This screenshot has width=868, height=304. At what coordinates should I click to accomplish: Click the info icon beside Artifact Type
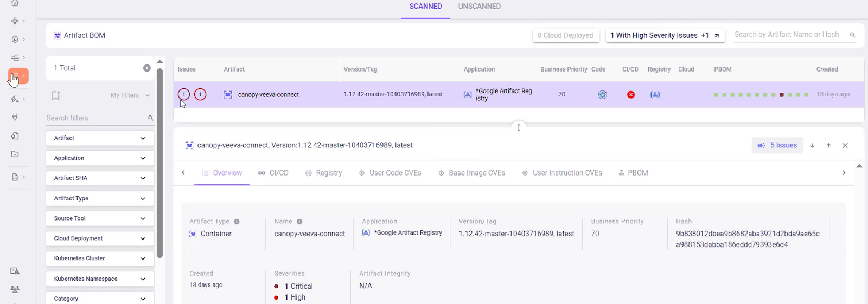tap(237, 222)
